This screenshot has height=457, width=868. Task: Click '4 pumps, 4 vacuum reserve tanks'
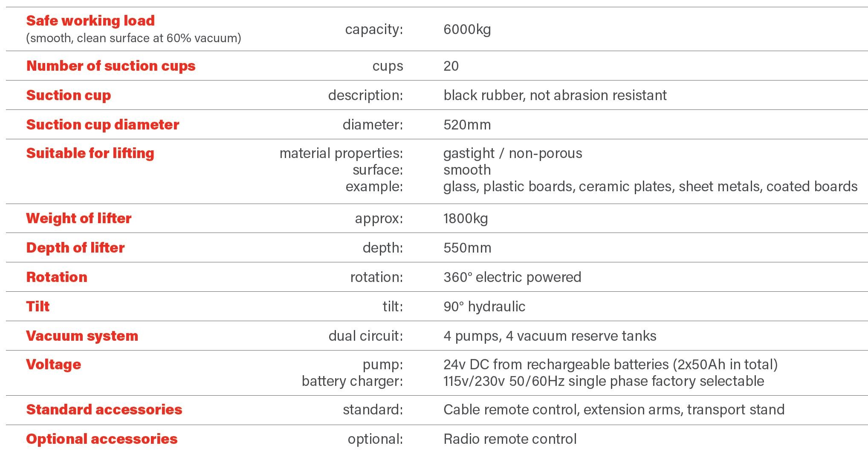pos(550,336)
